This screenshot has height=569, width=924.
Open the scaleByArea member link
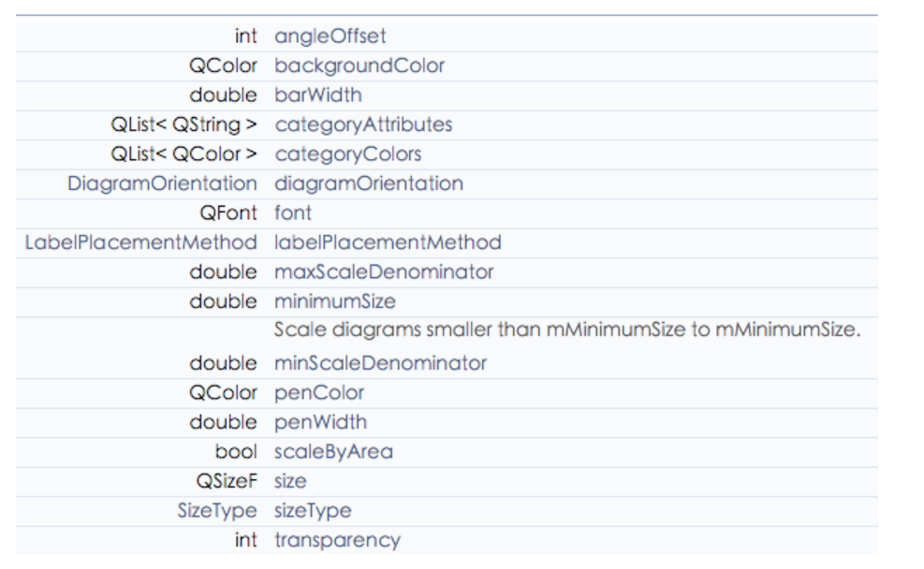click(333, 451)
